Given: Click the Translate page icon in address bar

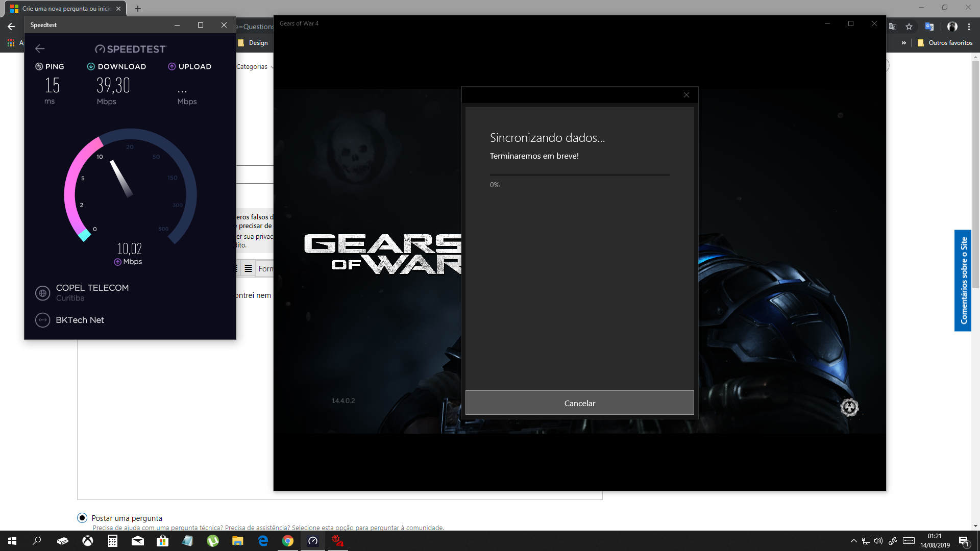Looking at the screenshot, I should [893, 27].
